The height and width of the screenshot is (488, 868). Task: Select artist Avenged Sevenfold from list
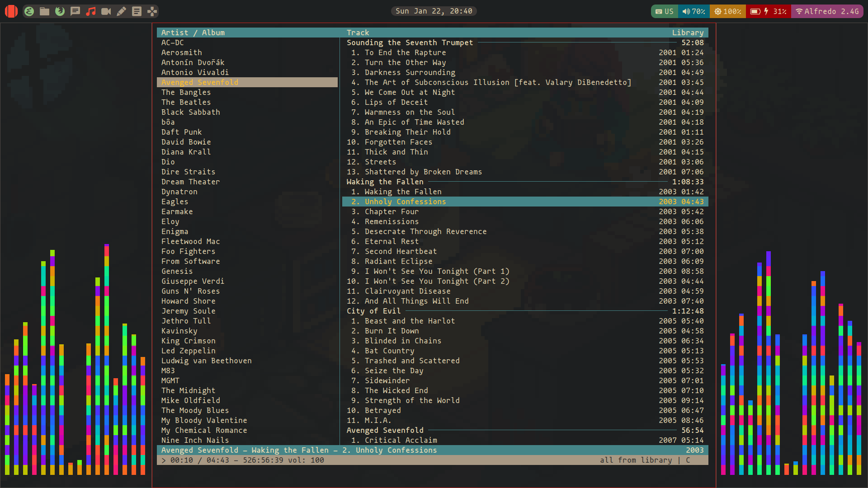click(200, 82)
